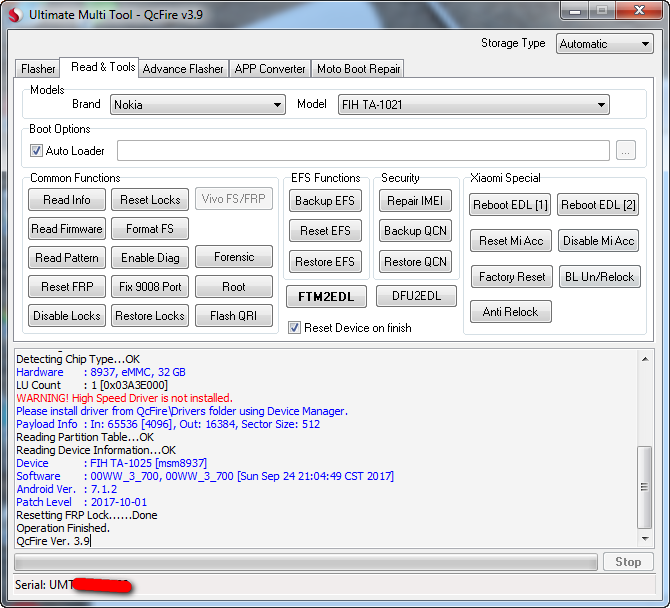
Task: Click the log scrollbar up arrow
Action: [x=645, y=359]
